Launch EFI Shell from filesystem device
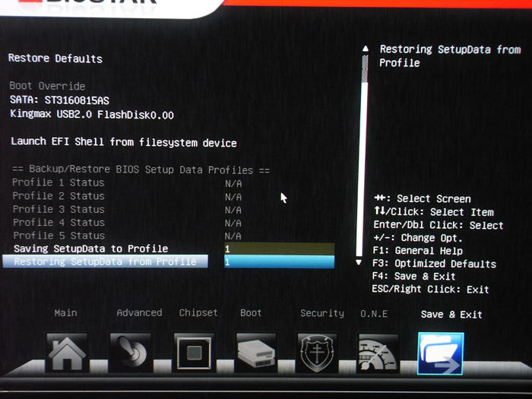 click(124, 142)
